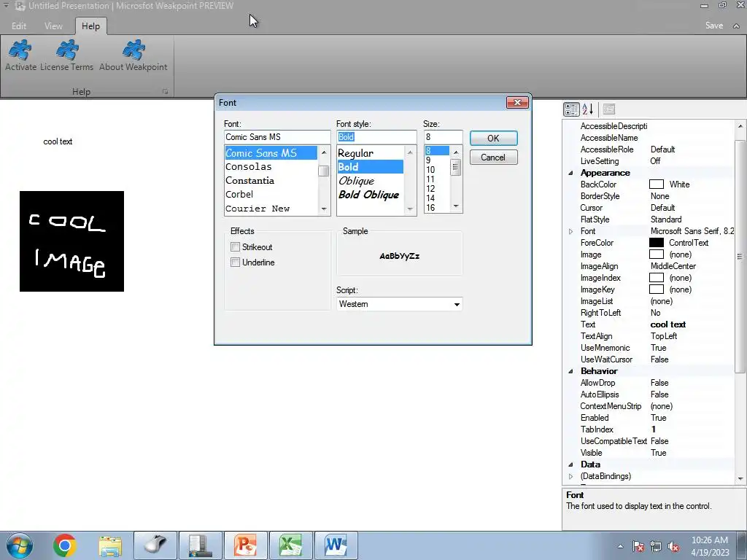Switch property grid to Categorized view
The height and width of the screenshot is (560, 747).
[571, 109]
